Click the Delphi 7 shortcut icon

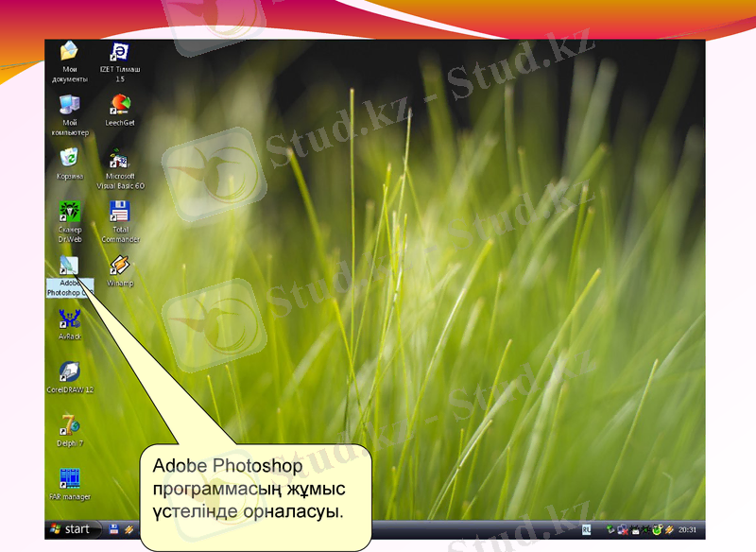pos(70,424)
